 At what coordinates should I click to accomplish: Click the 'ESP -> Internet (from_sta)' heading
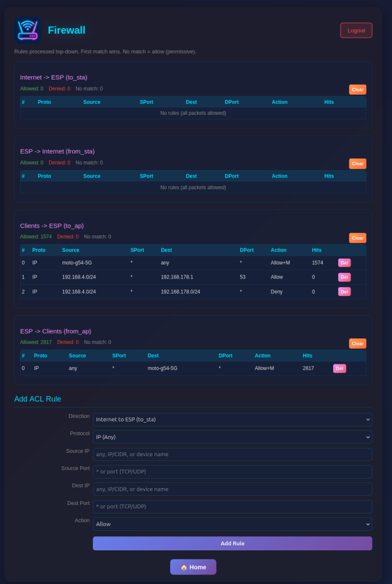point(57,151)
